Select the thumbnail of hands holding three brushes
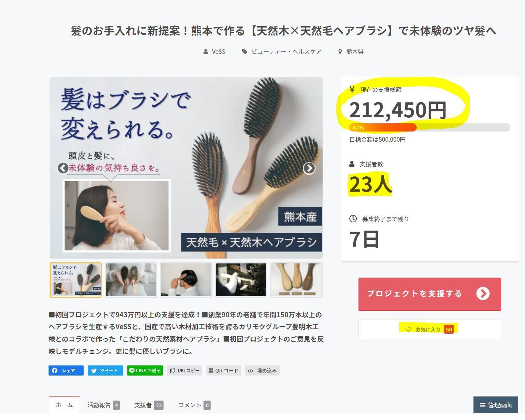This screenshot has width=525, height=420. [x=131, y=280]
